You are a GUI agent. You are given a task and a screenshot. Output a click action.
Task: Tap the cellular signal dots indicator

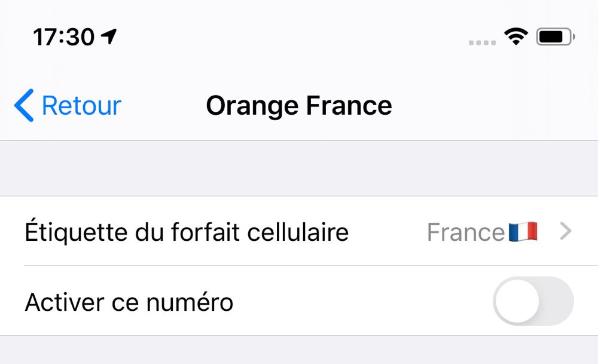click(x=482, y=42)
